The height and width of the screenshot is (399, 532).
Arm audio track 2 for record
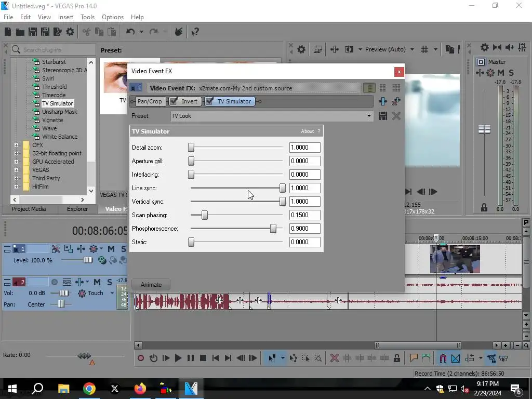[x=54, y=282]
